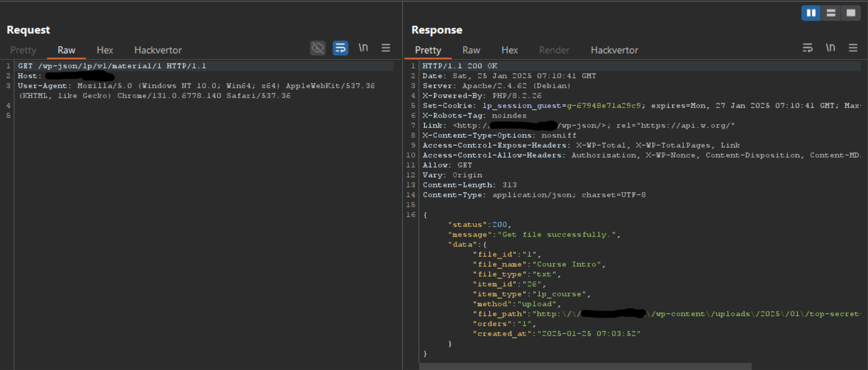Click the "file_path" JSON line
This screenshot has height=370, width=868.
pos(666,314)
